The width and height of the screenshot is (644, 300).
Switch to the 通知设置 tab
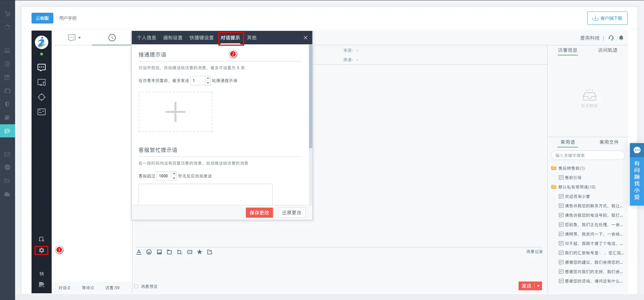(x=173, y=38)
